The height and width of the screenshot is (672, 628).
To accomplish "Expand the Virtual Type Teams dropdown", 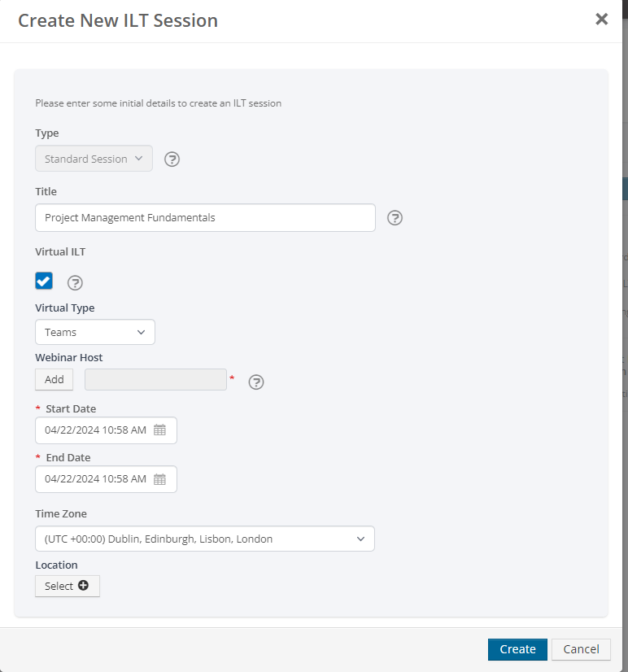I will (x=94, y=332).
